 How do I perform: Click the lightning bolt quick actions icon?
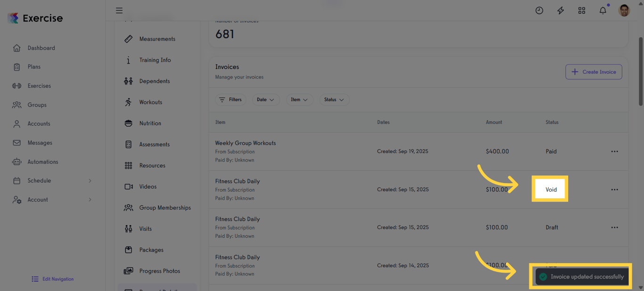tap(561, 10)
